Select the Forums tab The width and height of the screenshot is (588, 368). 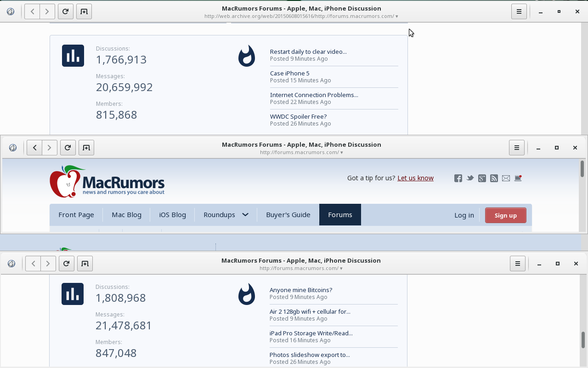tap(340, 215)
